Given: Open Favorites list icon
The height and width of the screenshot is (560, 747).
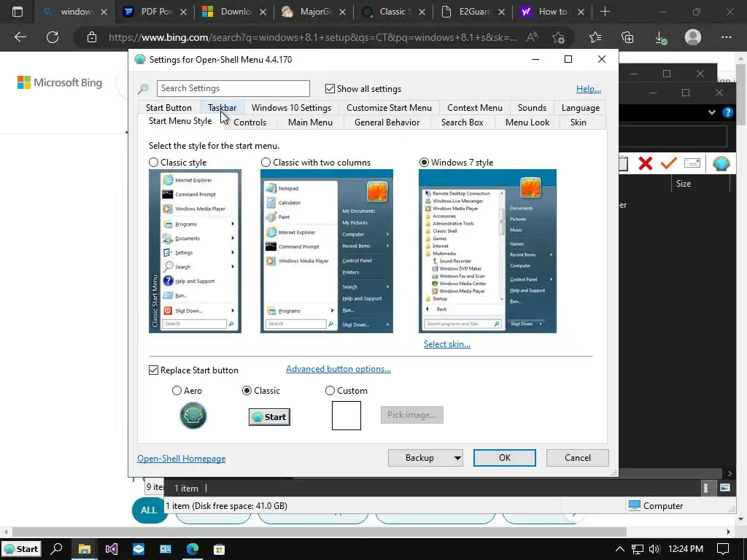Looking at the screenshot, I should click(595, 37).
